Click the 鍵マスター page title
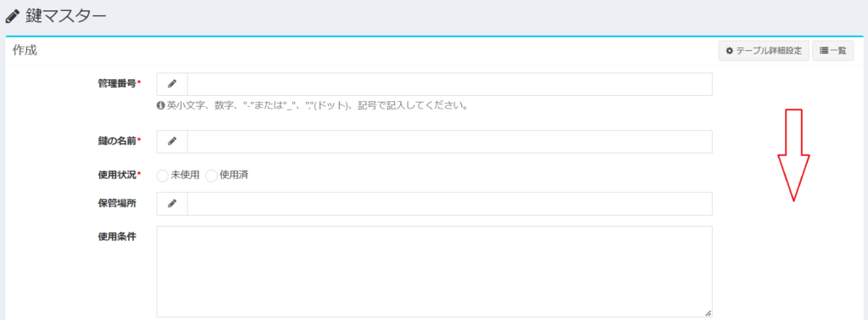This screenshot has width=868, height=320. pos(65,17)
